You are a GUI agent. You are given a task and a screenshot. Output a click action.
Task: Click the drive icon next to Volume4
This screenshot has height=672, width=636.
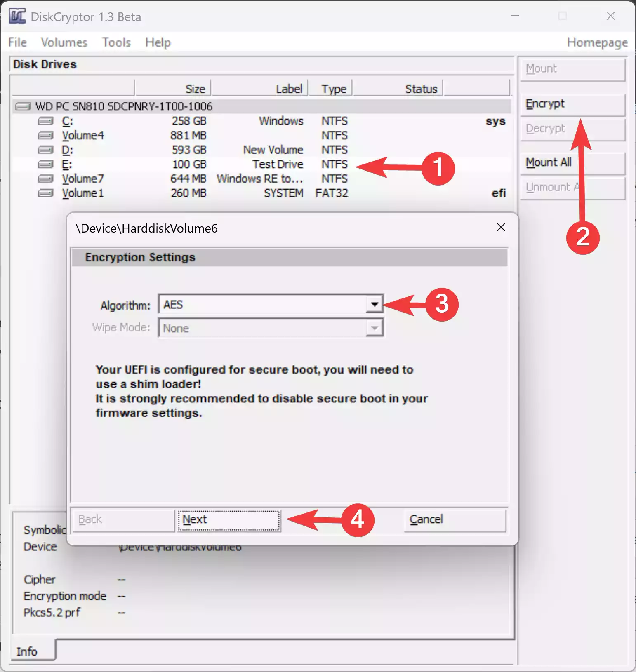point(45,136)
